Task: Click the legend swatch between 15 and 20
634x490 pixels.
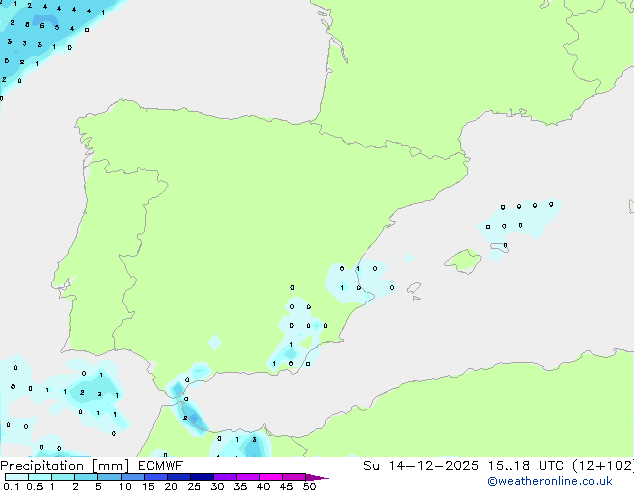Action: [x=155, y=477]
